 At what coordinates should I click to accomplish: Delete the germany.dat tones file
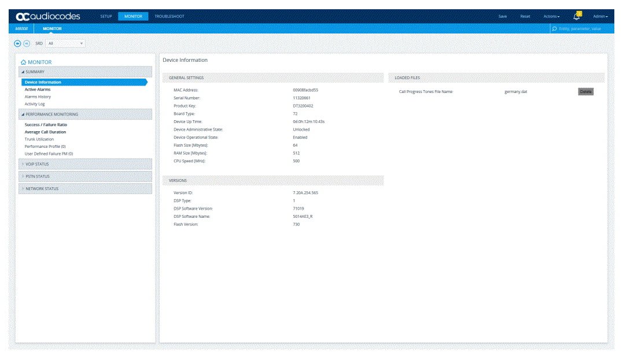click(585, 91)
